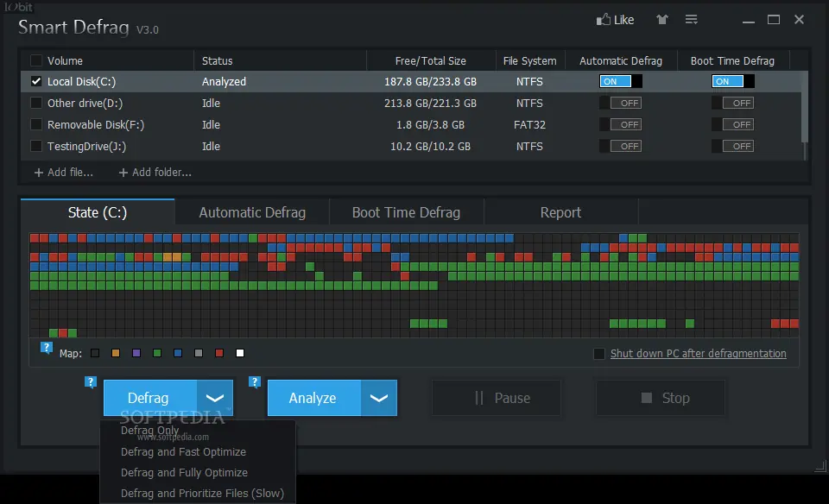This screenshot has height=504, width=829.
Task: Click the Defrag button
Action: (x=150, y=398)
